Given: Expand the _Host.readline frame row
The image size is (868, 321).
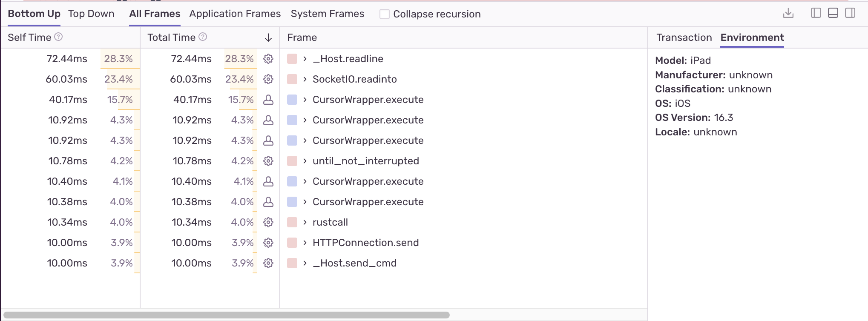Looking at the screenshot, I should (x=305, y=59).
